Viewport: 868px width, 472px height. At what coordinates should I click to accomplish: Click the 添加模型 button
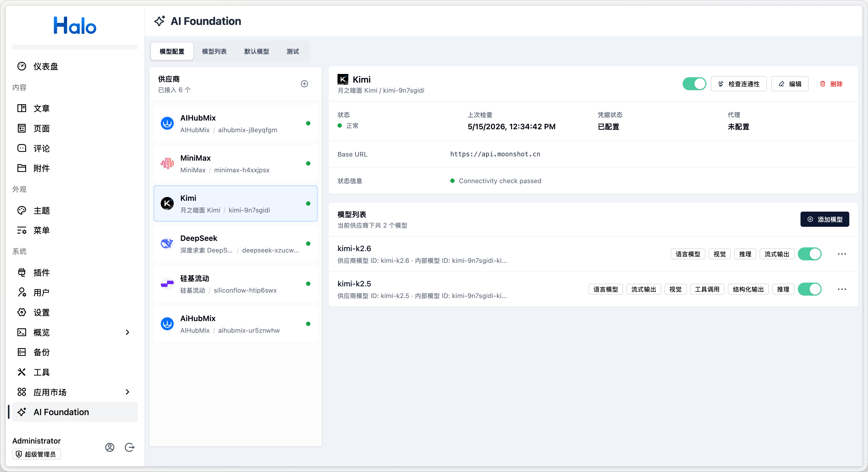pyautogui.click(x=824, y=219)
